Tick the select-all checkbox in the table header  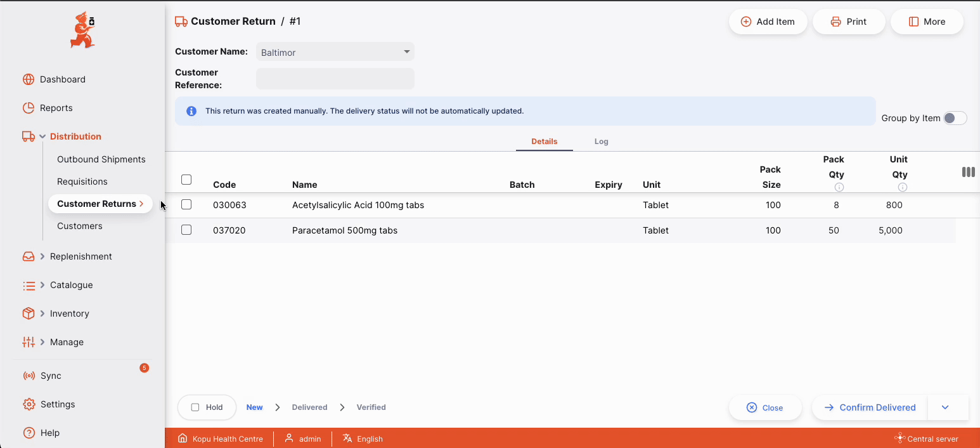(186, 180)
